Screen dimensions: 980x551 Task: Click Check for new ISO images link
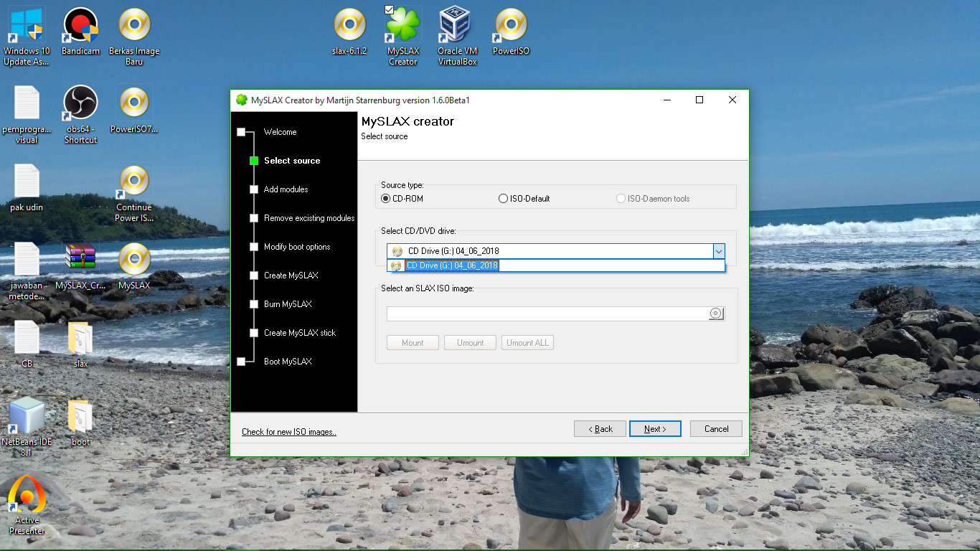coord(289,432)
